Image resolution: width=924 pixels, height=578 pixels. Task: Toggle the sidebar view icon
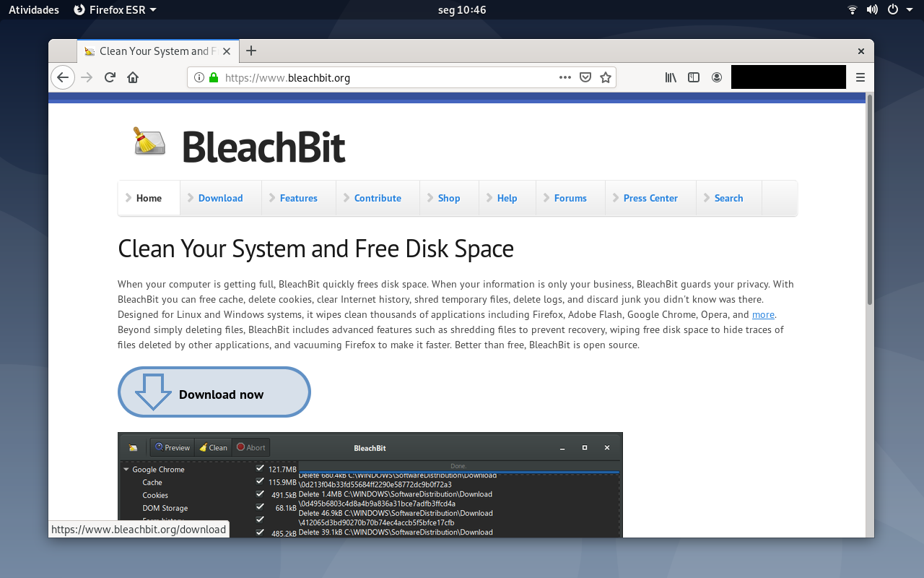pos(694,77)
